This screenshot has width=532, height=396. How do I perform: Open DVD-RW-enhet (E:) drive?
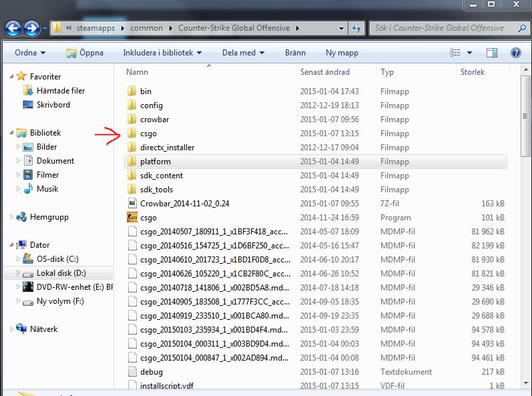(75, 287)
